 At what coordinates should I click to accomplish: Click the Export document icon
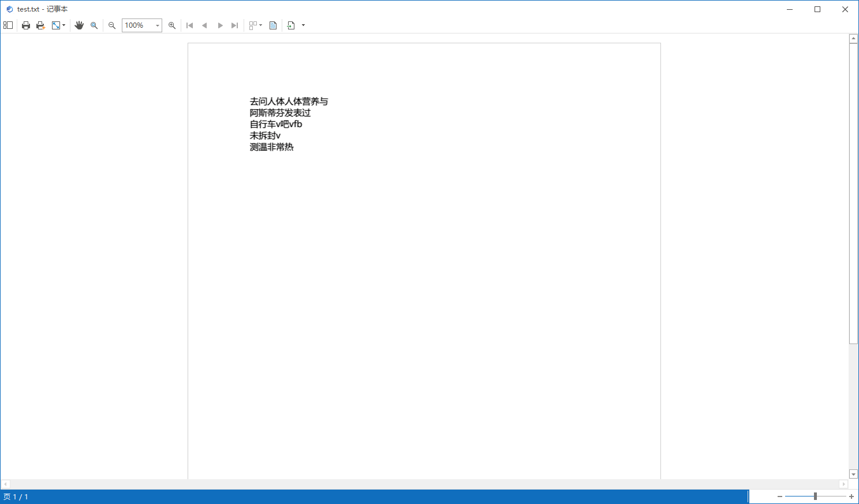tap(292, 25)
